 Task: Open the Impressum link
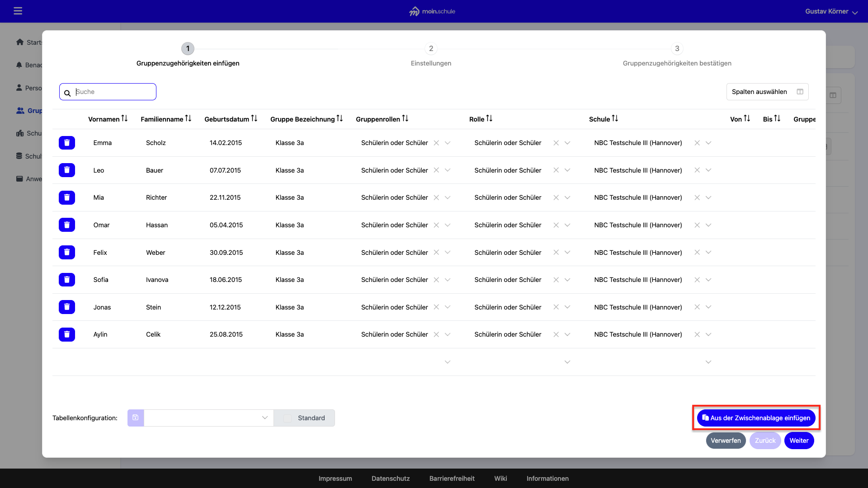click(x=335, y=479)
